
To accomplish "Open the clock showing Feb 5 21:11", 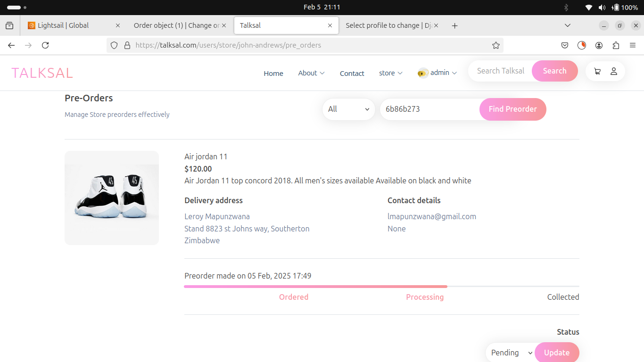I will click(322, 7).
